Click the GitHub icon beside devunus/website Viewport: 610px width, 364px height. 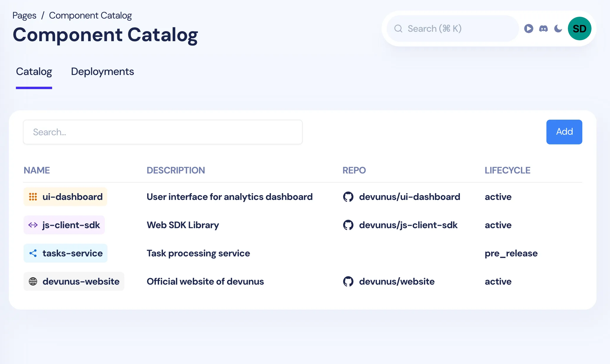pyautogui.click(x=348, y=281)
